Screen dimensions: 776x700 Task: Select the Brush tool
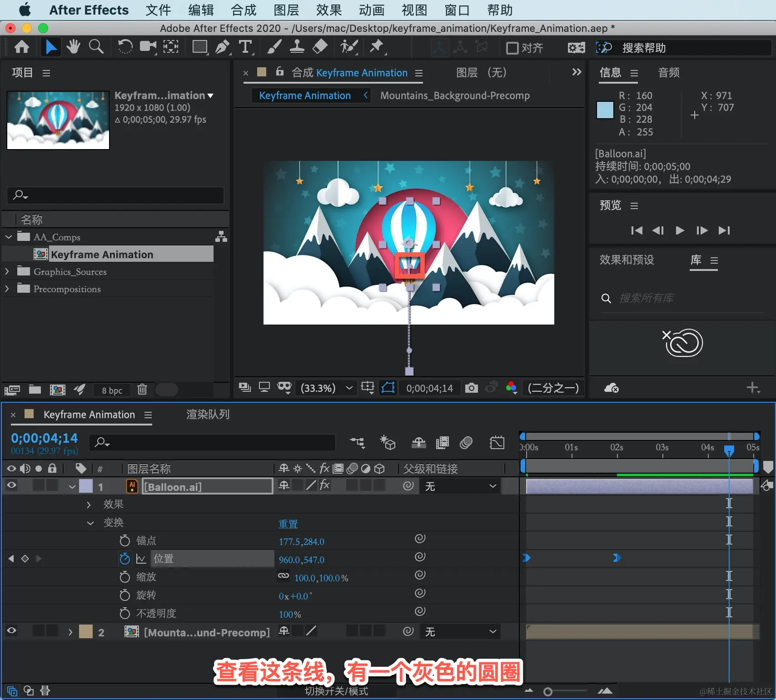point(274,47)
